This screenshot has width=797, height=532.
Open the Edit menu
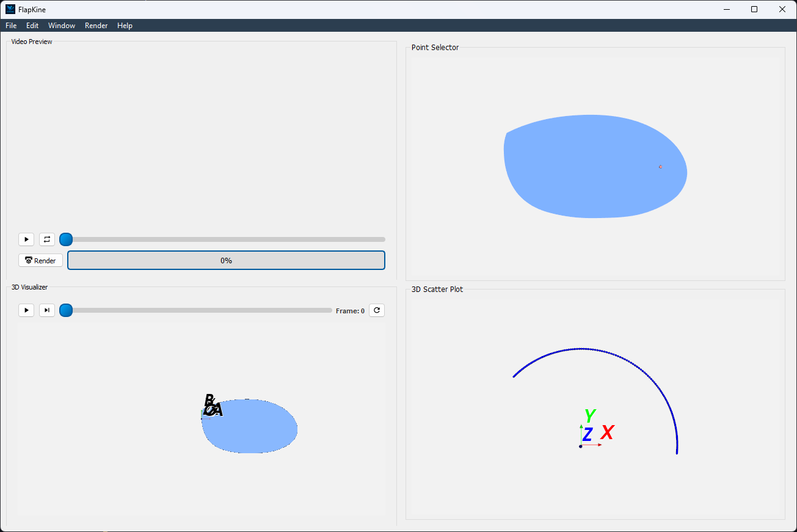point(32,26)
